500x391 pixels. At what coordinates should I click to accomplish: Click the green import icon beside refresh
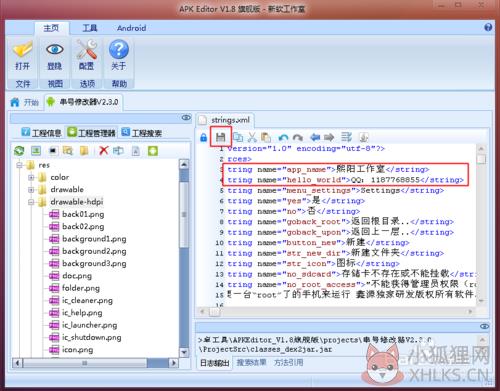(x=36, y=151)
